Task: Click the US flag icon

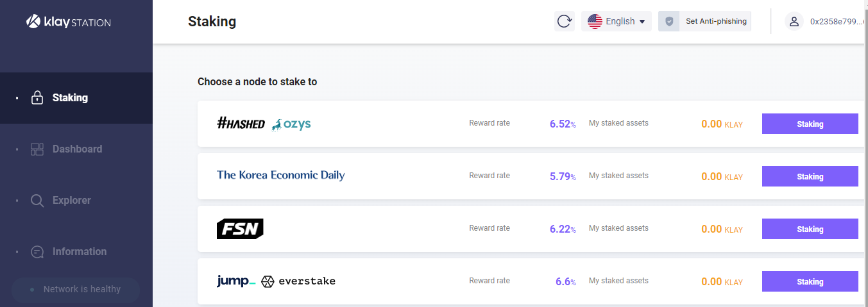Action: 595,21
